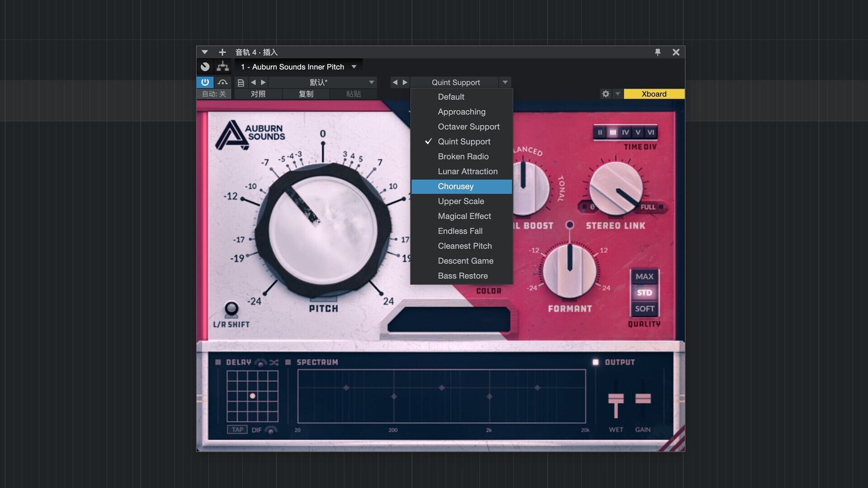
Task: Set time division to VI
Action: [651, 132]
